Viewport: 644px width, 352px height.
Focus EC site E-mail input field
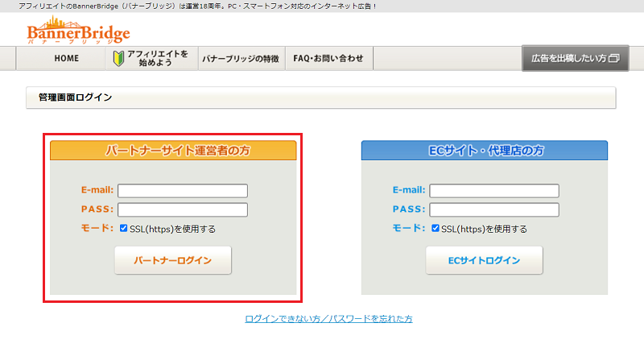point(494,191)
